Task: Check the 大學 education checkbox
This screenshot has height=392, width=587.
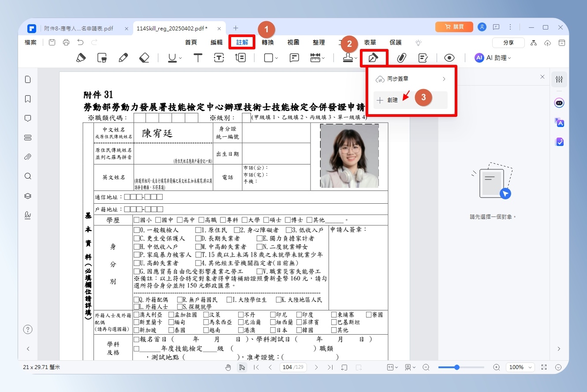Action: tap(244, 220)
